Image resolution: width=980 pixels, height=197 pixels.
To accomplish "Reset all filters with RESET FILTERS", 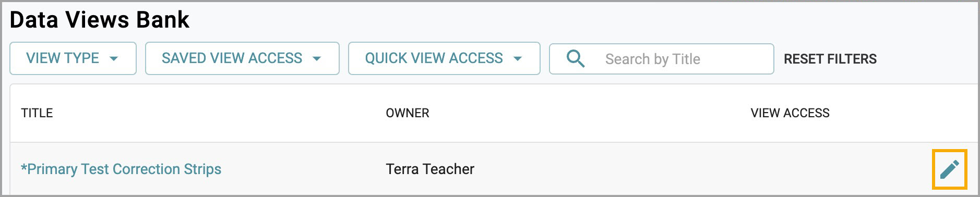I will [x=830, y=59].
